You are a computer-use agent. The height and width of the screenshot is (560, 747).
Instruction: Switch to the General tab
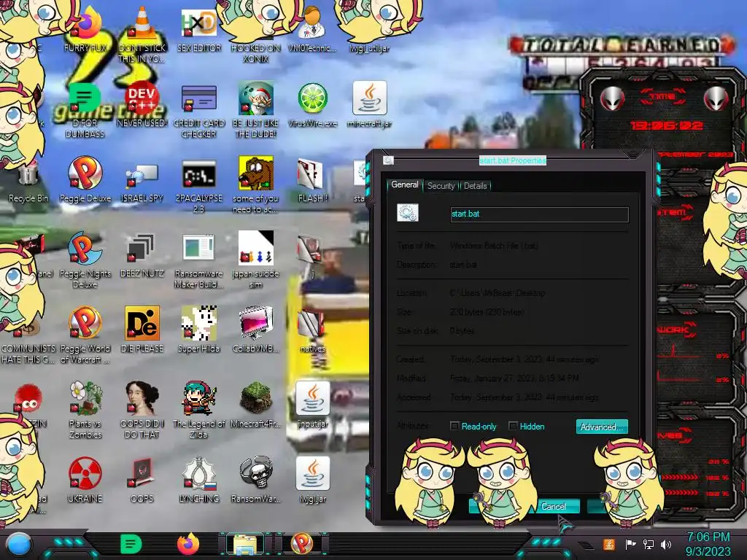404,184
